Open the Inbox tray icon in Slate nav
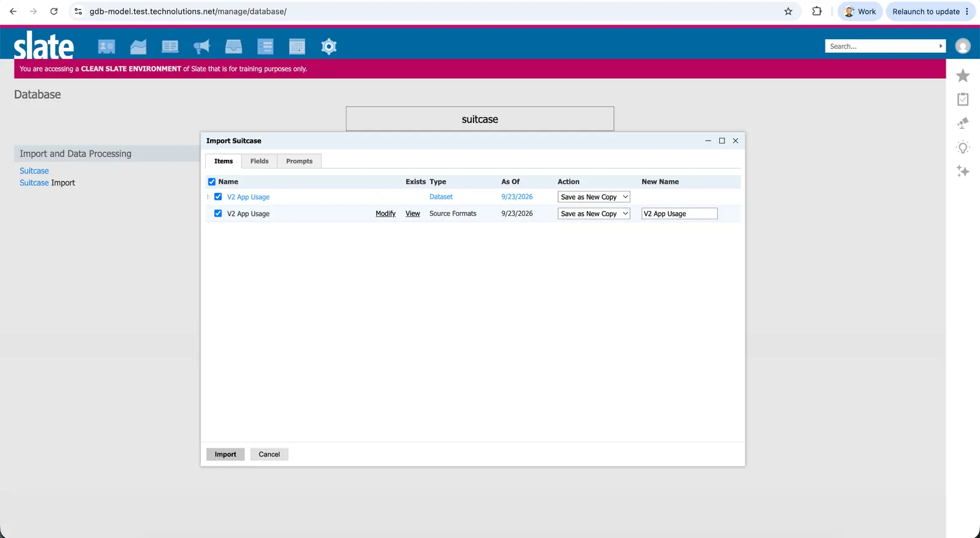This screenshot has height=538, width=980. click(233, 47)
